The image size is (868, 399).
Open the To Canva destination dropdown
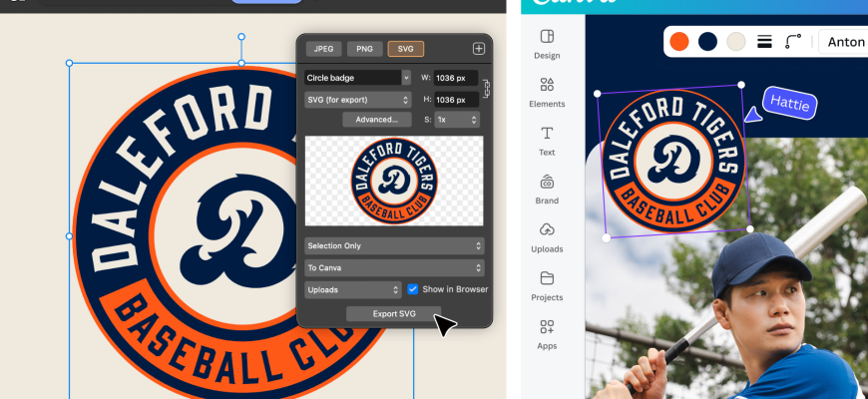[x=394, y=268]
